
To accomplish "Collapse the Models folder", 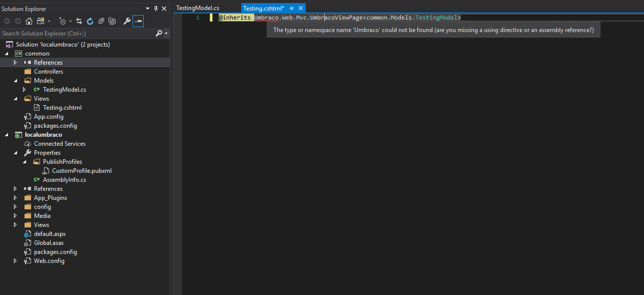I will pos(16,81).
